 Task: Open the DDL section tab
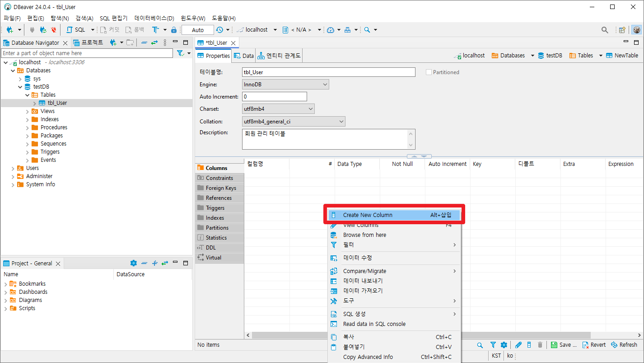[219, 248]
